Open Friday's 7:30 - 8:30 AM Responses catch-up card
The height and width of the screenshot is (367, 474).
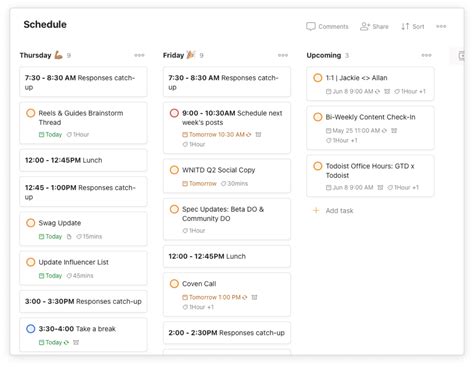click(x=227, y=82)
